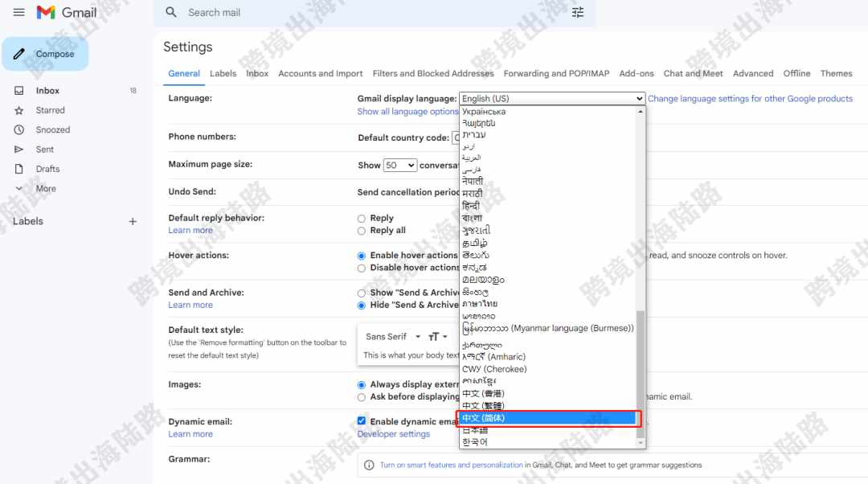
Task: Select Ask before displaying images radio
Action: pos(362,397)
